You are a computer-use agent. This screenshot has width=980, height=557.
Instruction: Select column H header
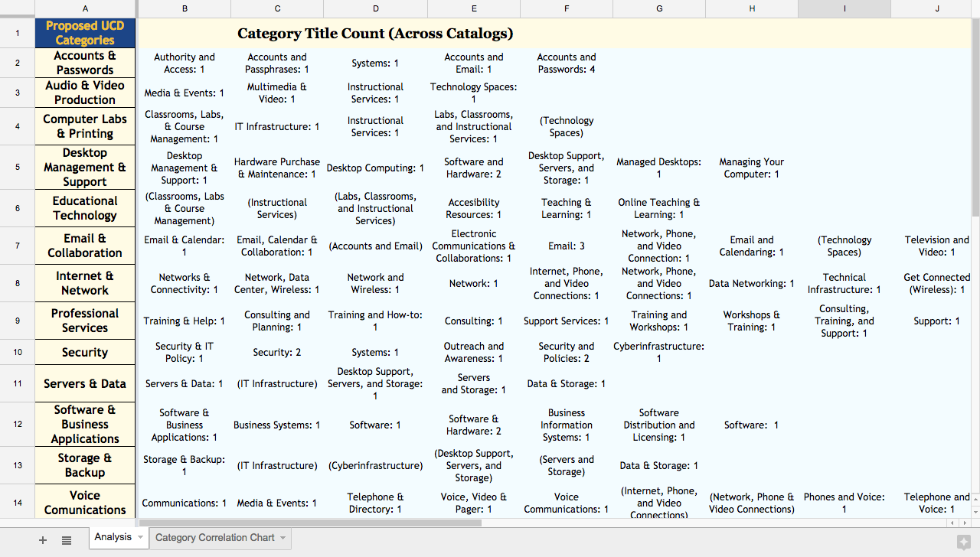click(x=752, y=8)
